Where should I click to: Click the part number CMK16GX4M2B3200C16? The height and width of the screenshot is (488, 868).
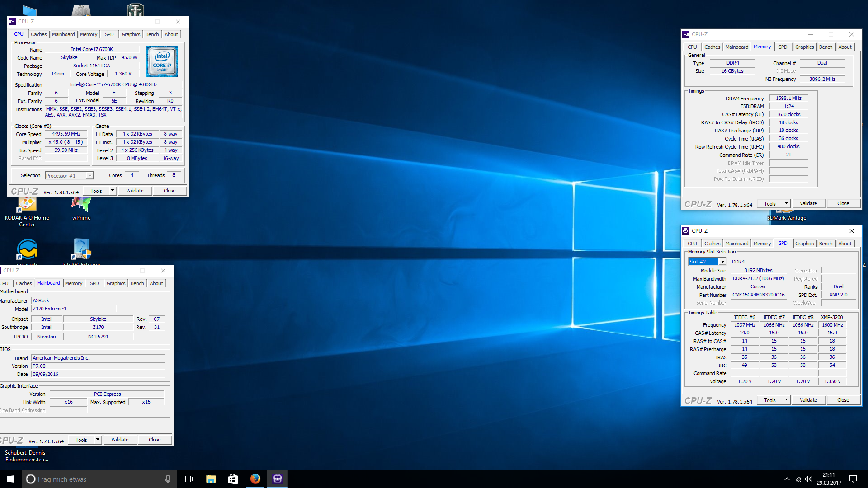pos(758,295)
